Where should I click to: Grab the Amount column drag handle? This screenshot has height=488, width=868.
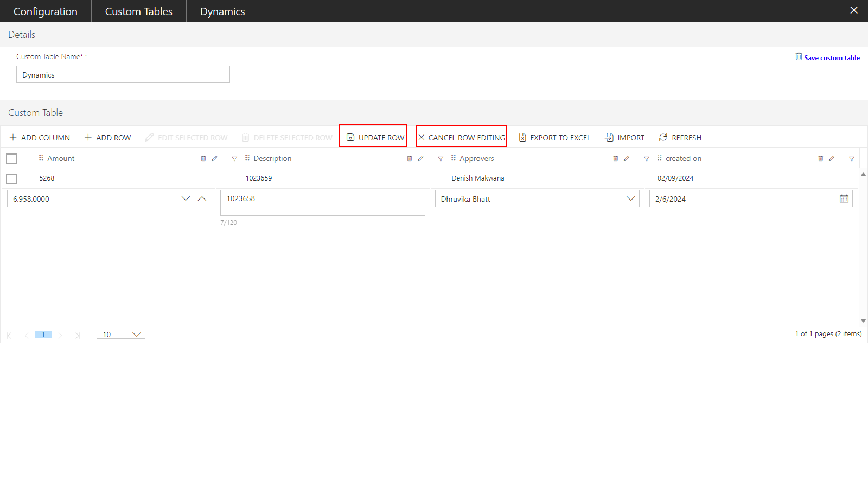(x=41, y=158)
